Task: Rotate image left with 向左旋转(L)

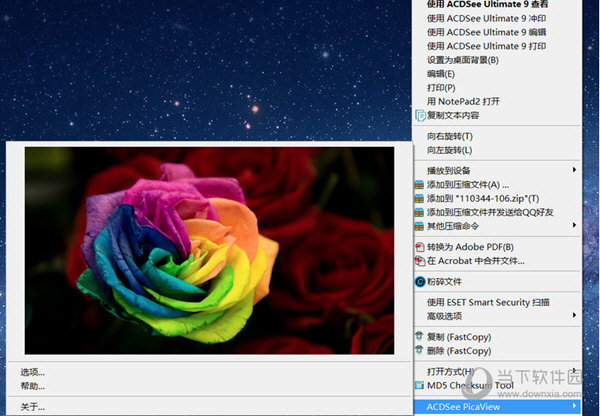Action: click(449, 150)
